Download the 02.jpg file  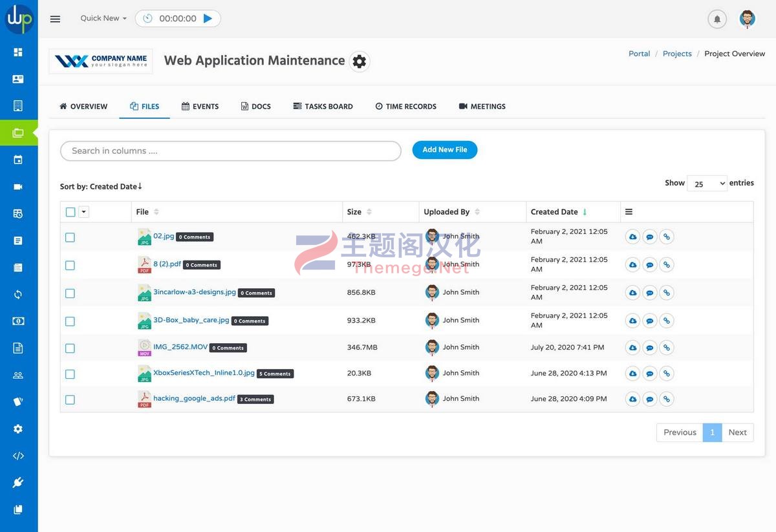(632, 237)
